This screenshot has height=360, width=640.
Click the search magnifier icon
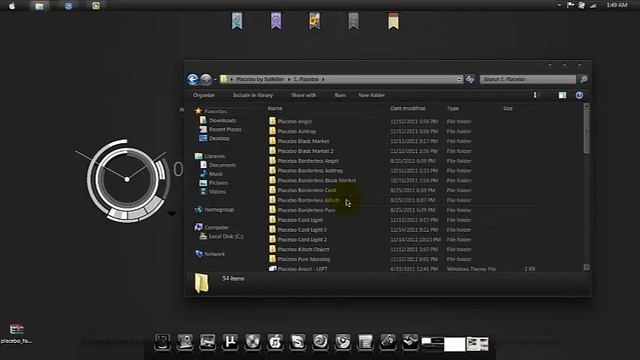[584, 79]
